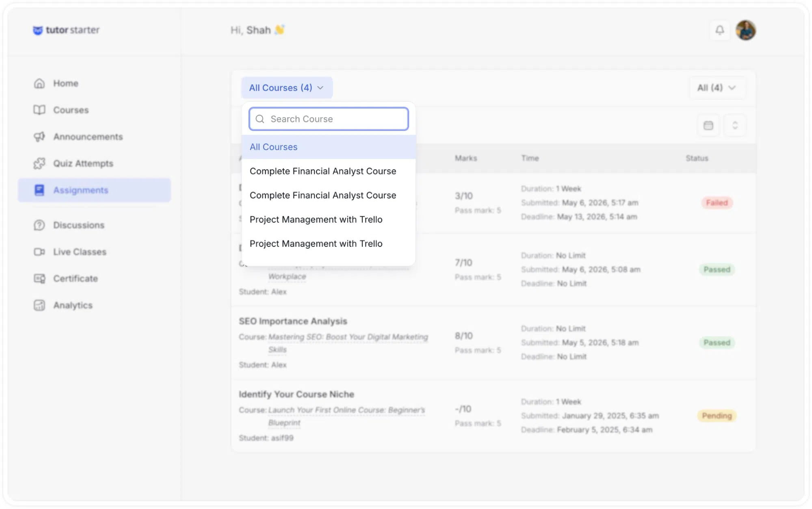Click the 8/10 marks value
The width and height of the screenshot is (812, 509).
[x=464, y=336]
